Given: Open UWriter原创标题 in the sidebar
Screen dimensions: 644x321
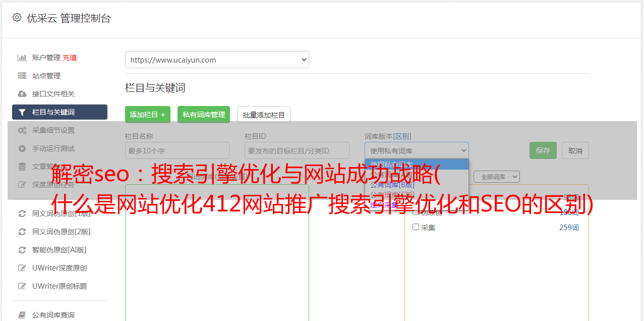Looking at the screenshot, I should click(60, 286).
